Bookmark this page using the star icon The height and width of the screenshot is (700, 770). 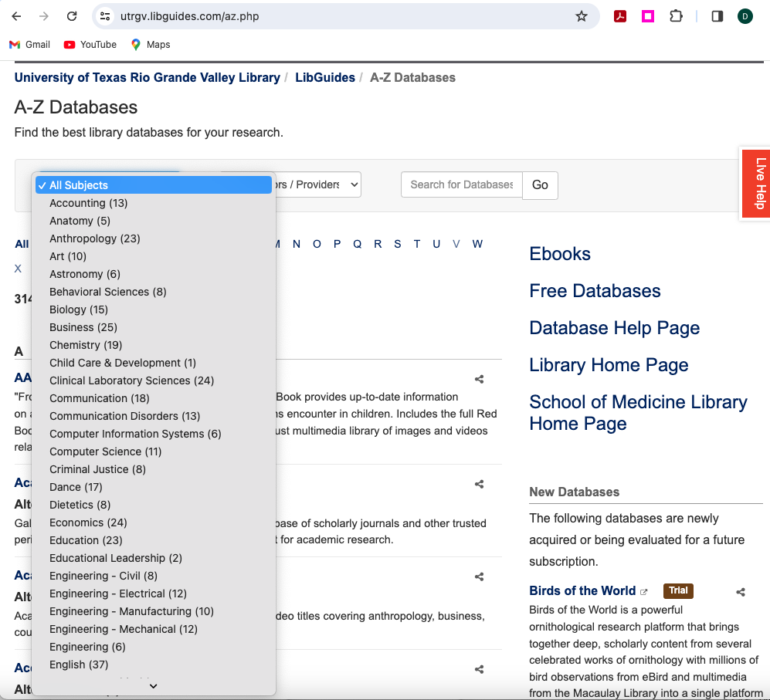click(582, 15)
